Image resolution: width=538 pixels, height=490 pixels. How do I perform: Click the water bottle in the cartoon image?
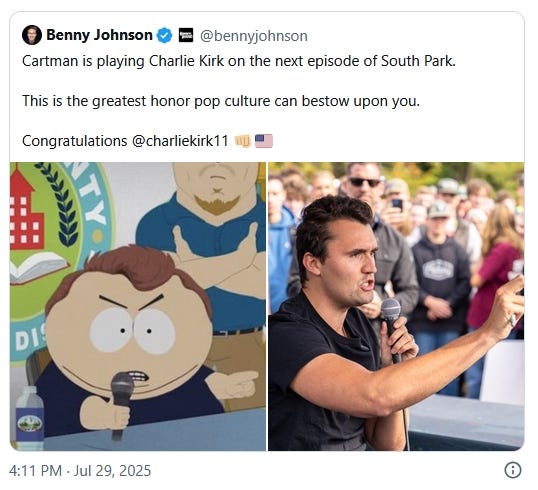pos(30,418)
